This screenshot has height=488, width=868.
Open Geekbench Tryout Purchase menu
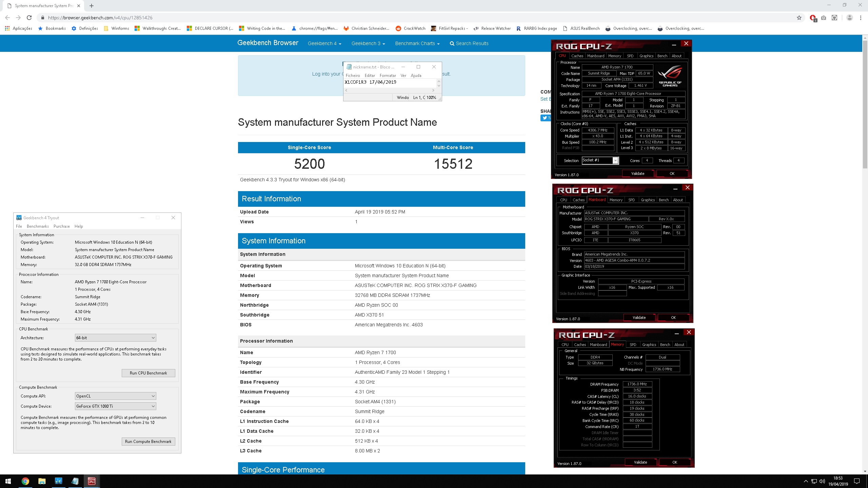62,226
